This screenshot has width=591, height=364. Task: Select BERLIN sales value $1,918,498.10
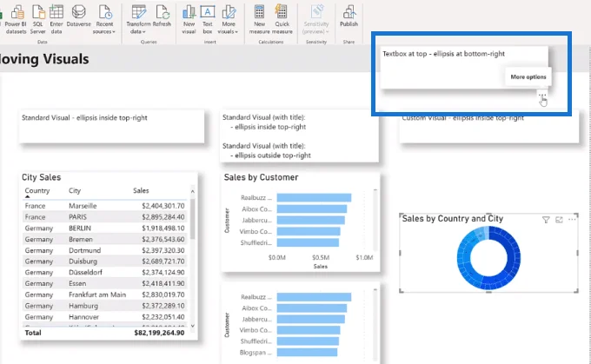pyautogui.click(x=163, y=228)
